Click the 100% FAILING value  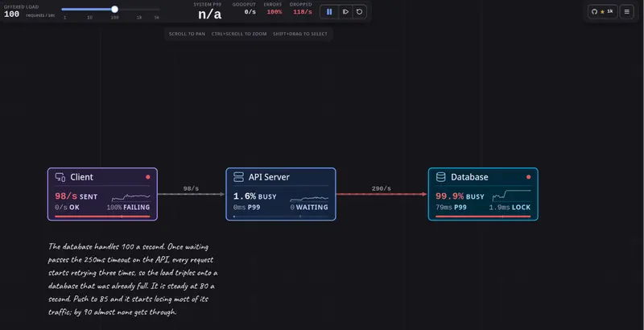[x=128, y=208]
